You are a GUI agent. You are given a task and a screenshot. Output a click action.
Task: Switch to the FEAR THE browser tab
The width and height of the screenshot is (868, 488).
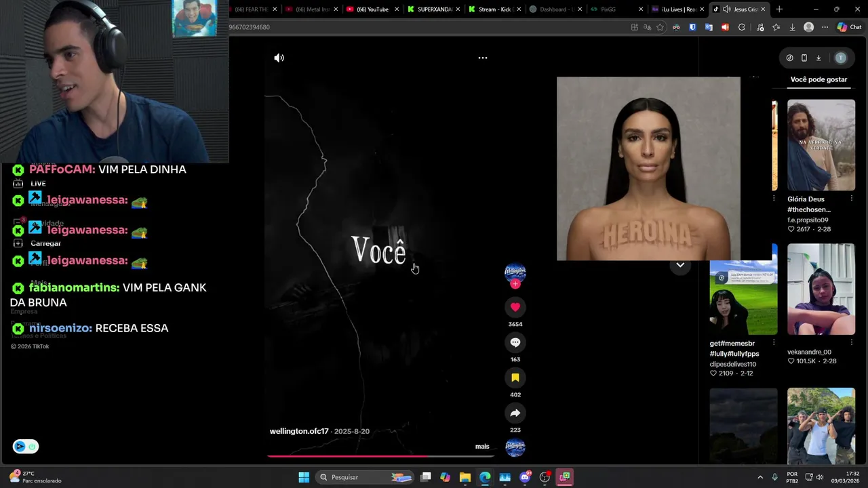tap(253, 9)
